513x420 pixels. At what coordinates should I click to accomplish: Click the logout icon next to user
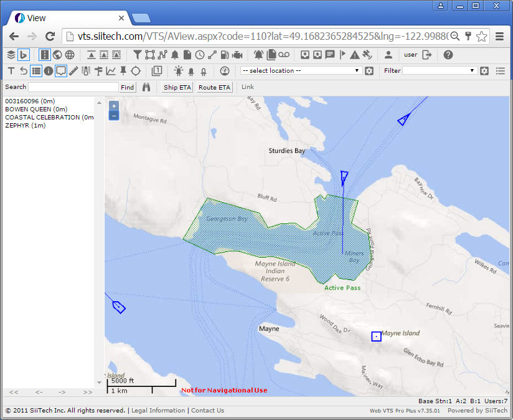426,55
